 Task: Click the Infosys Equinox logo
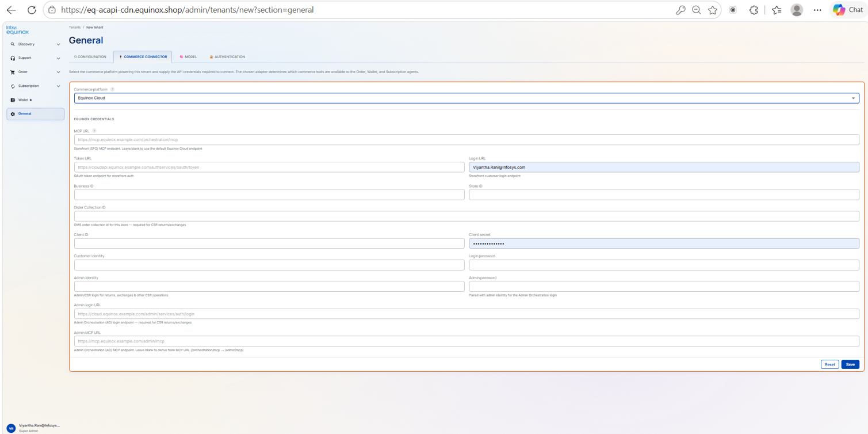pos(17,30)
